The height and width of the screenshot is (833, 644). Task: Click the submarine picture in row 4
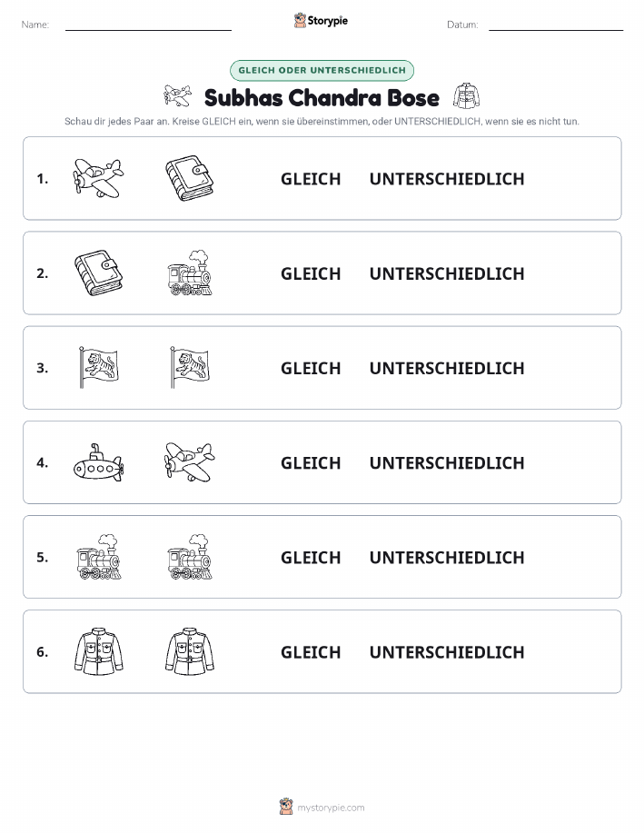pyautogui.click(x=98, y=462)
